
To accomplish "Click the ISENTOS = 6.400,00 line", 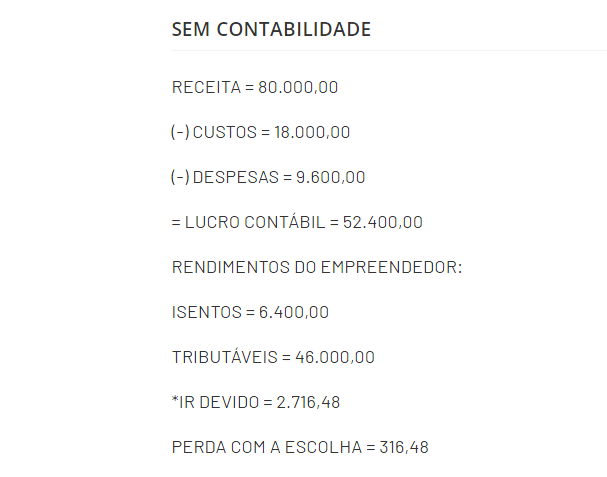I will [250, 312].
